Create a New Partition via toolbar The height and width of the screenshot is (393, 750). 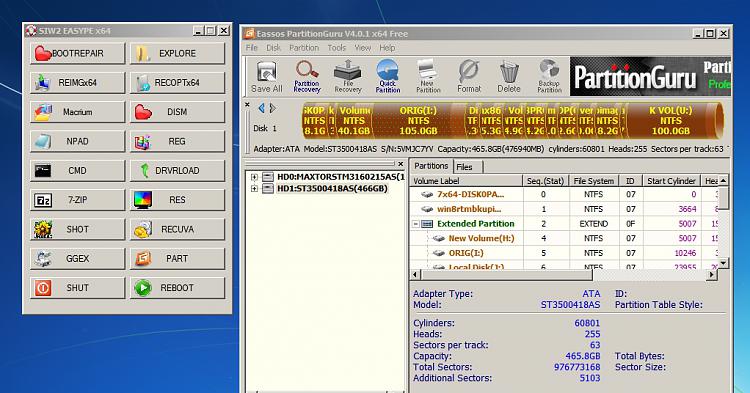428,76
